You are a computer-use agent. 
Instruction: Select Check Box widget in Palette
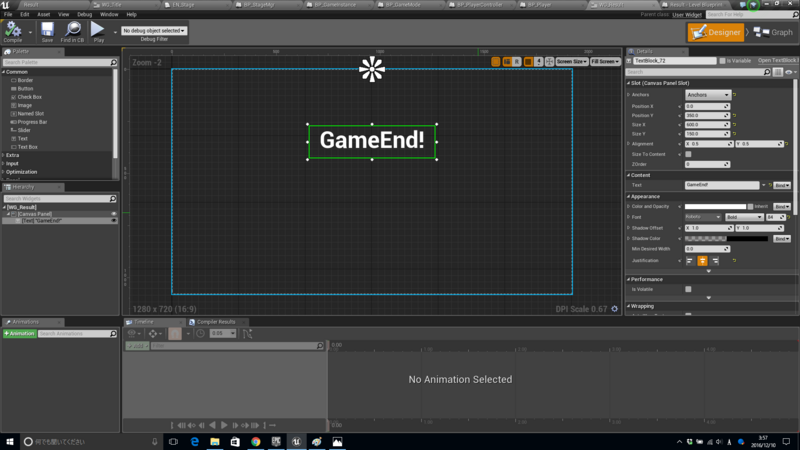(30, 97)
